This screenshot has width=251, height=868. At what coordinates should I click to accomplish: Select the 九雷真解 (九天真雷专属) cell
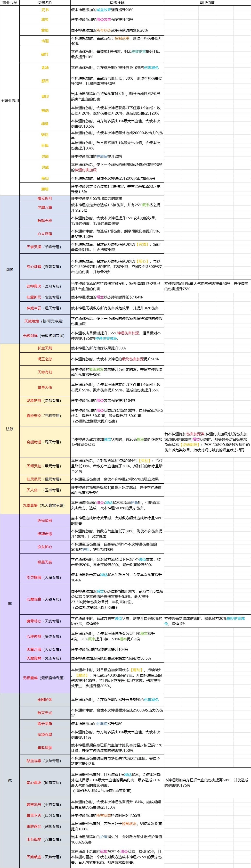45,505
